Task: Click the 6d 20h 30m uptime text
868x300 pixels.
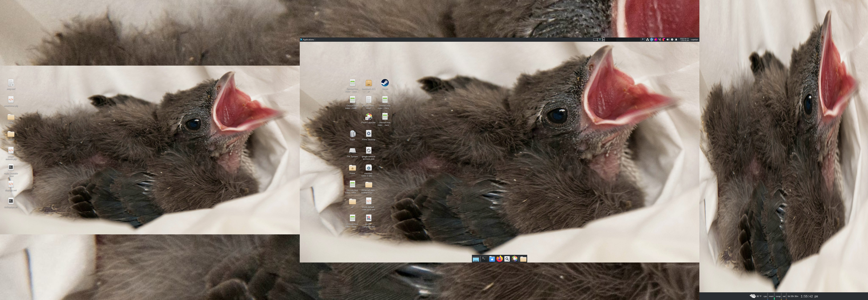Action: point(793,296)
